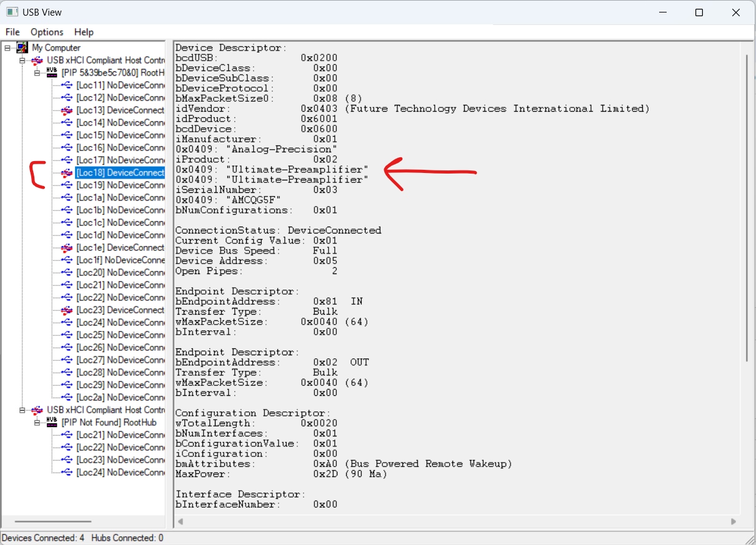756x545 pixels.
Task: Select the [Loc1f] NoDeviceConnected entry
Action: [x=120, y=260]
